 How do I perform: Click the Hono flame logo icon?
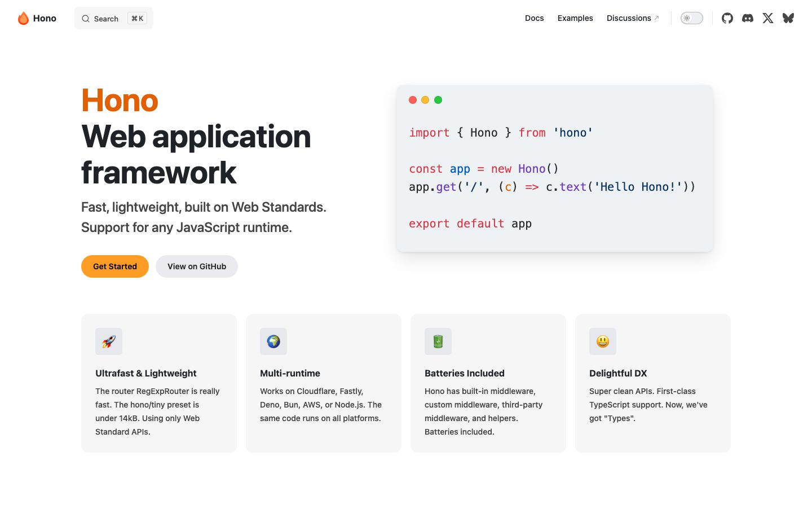pos(23,18)
